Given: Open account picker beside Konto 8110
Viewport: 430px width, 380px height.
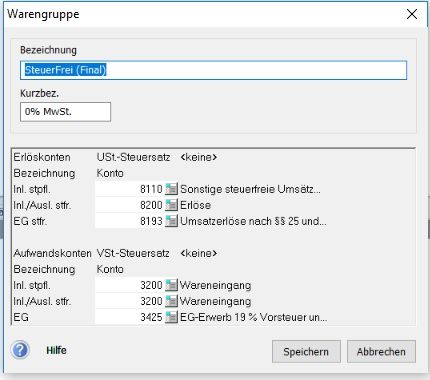Looking at the screenshot, I should coord(171,189).
